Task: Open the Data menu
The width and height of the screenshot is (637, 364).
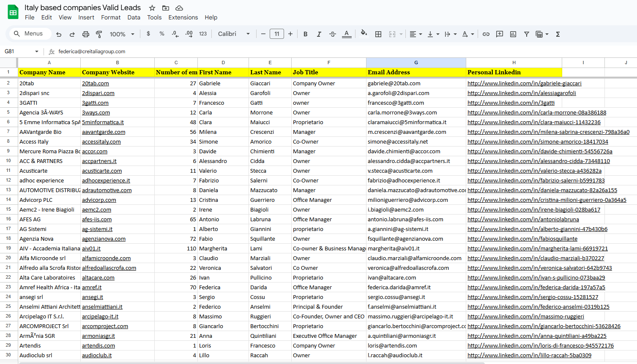Action: coord(134,17)
